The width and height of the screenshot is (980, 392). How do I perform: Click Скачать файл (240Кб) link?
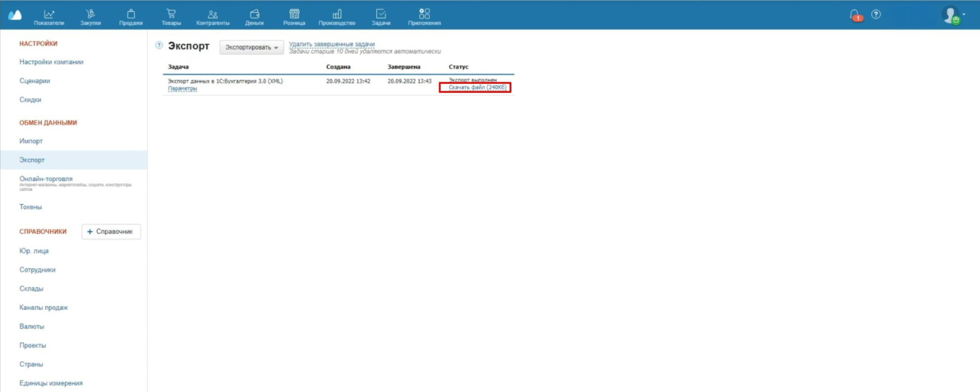click(477, 87)
